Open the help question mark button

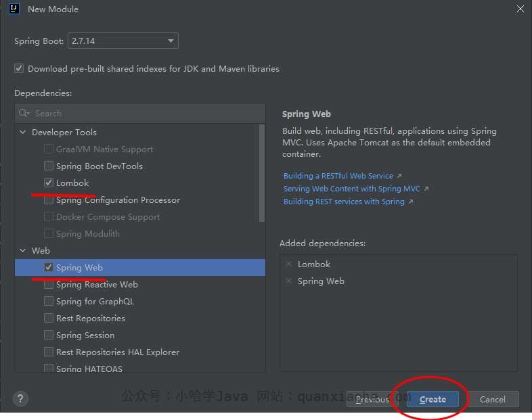tap(20, 398)
